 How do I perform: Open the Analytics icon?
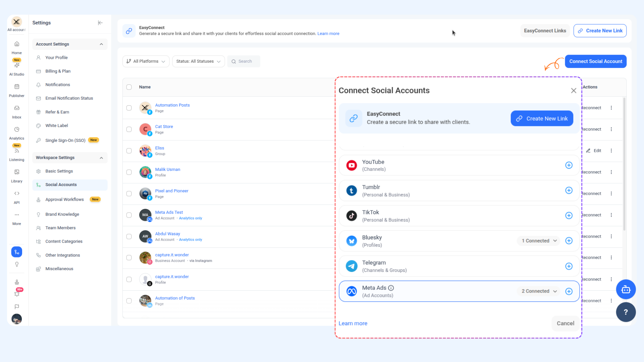[x=17, y=129]
